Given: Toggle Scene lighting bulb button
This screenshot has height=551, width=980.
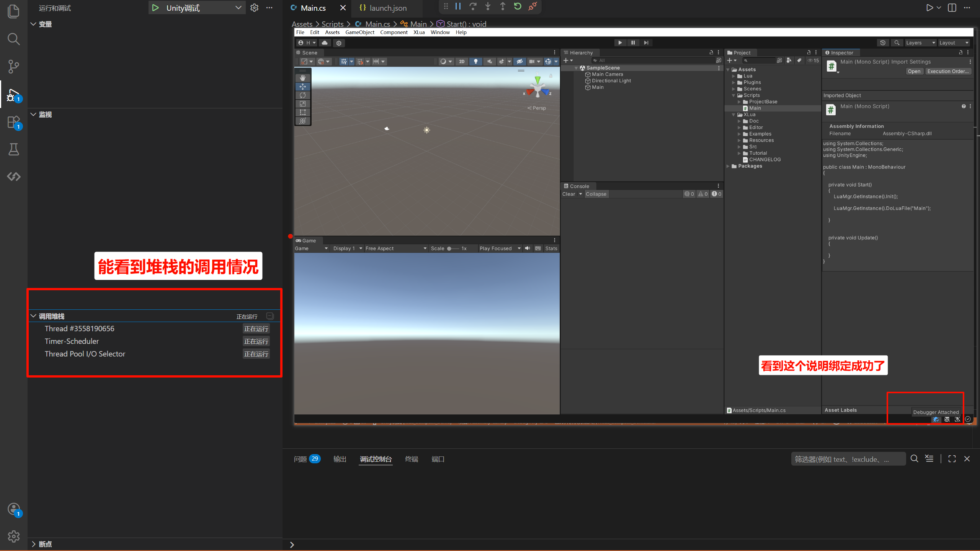Looking at the screenshot, I should point(476,61).
